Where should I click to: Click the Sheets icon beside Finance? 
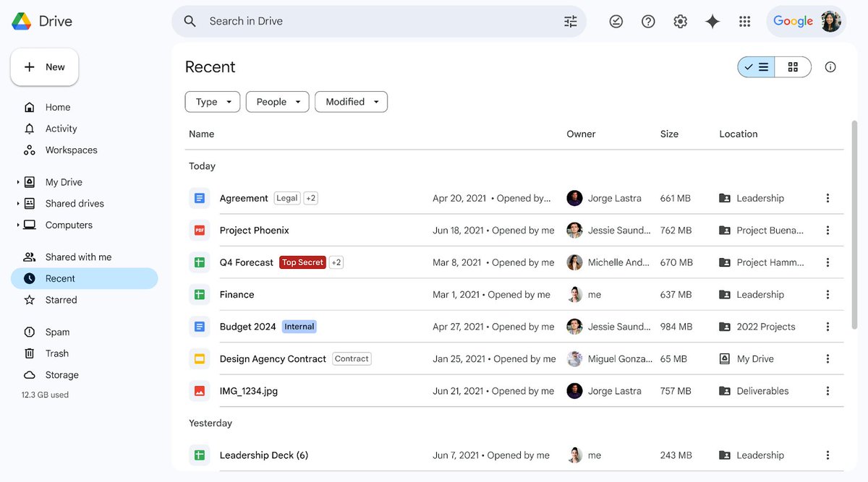click(x=200, y=294)
